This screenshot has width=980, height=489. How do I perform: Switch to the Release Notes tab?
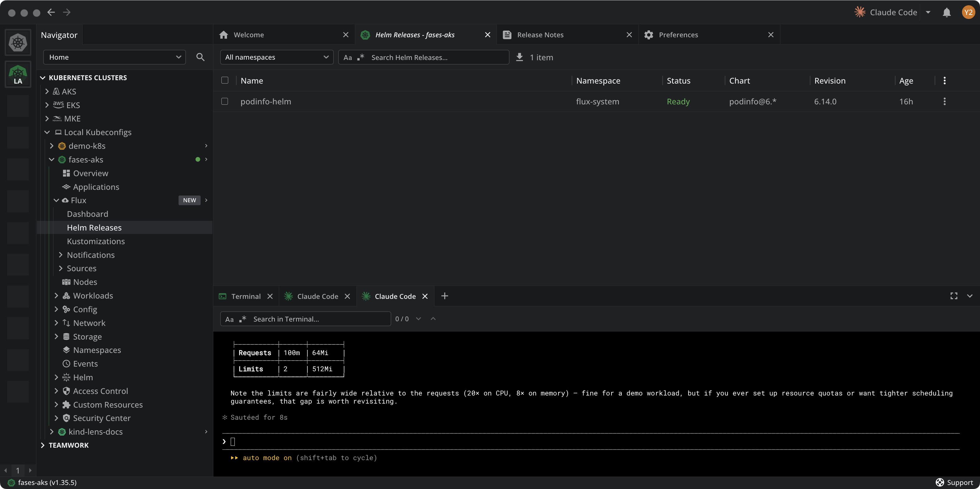[567, 34]
